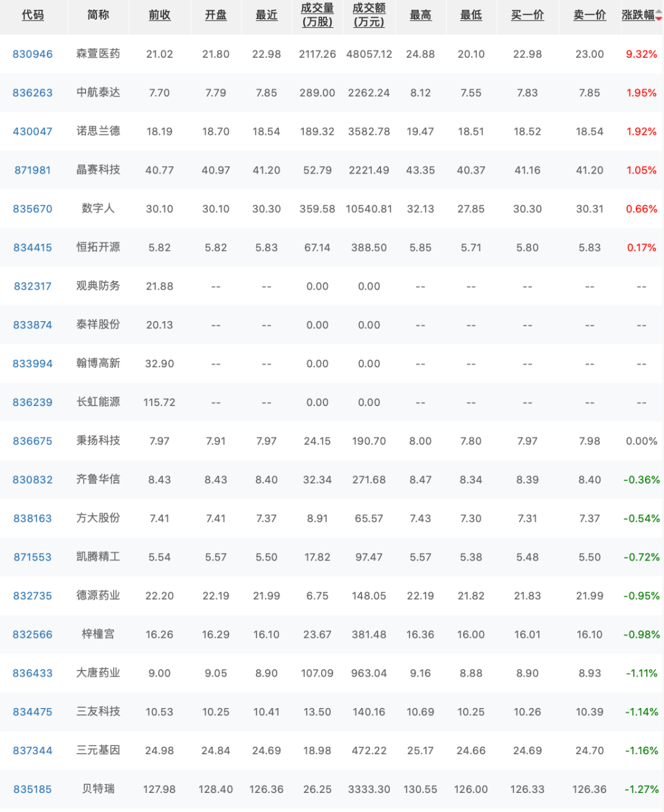Click the 9.32% change value for 森萱医药
This screenshot has width=664, height=812.
click(x=641, y=54)
